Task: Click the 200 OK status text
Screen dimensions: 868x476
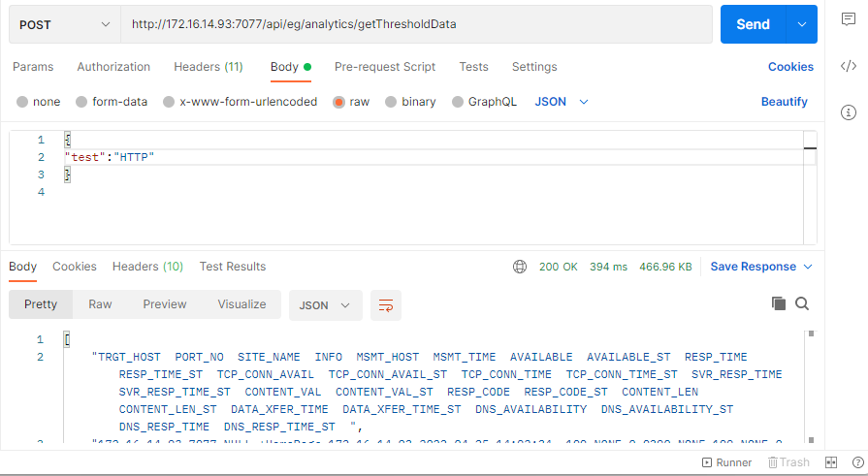Action: [x=558, y=267]
